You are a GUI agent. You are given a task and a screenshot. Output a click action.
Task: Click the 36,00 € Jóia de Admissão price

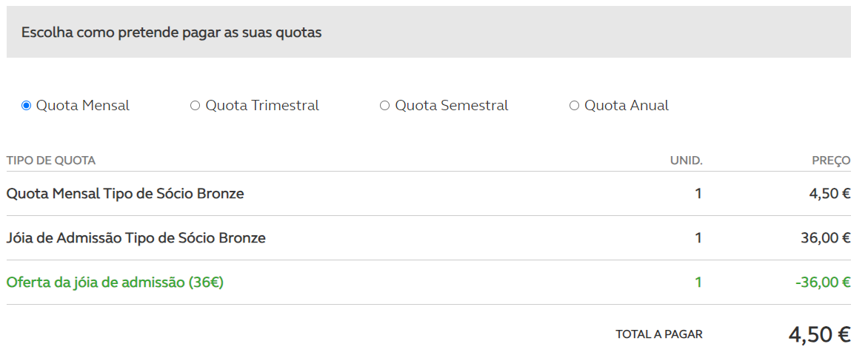coord(826,238)
